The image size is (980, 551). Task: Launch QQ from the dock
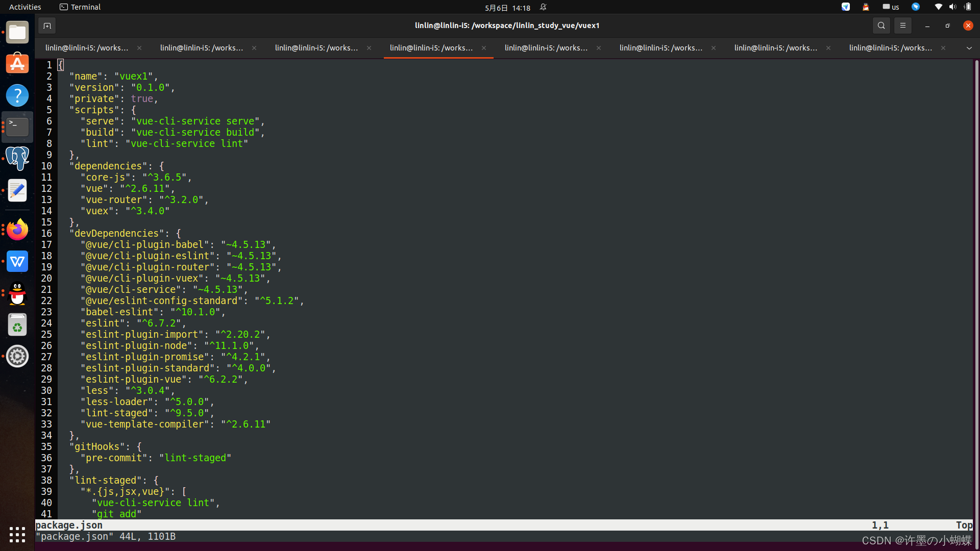pyautogui.click(x=17, y=294)
